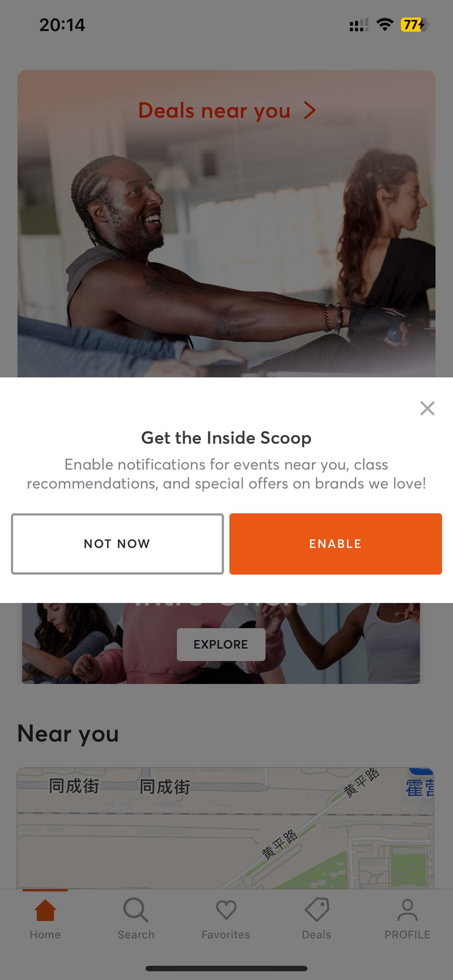Open the Home tab icon
Image resolution: width=453 pixels, height=980 pixels.
pos(45,910)
